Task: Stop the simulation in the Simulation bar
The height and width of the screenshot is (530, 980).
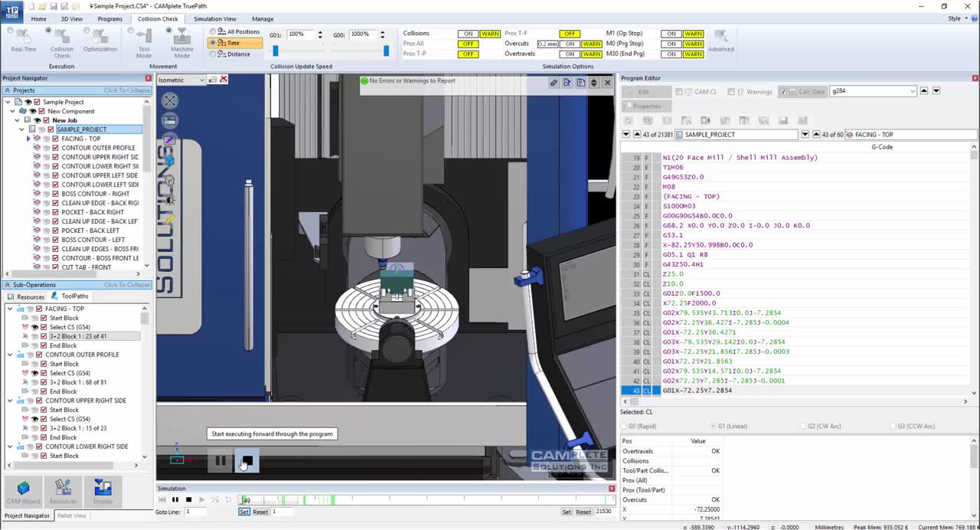Action: [189, 499]
